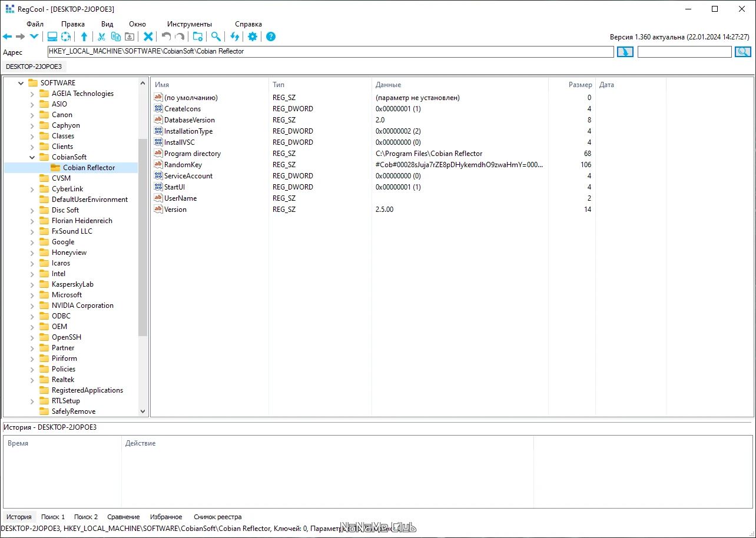The height and width of the screenshot is (538, 756).
Task: Click the up-one-level arrow icon
Action: (x=84, y=36)
